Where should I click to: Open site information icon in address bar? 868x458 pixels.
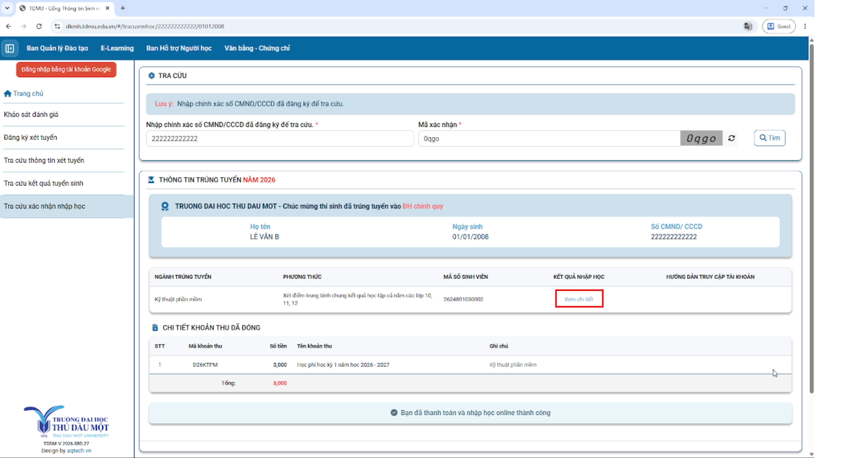(57, 26)
